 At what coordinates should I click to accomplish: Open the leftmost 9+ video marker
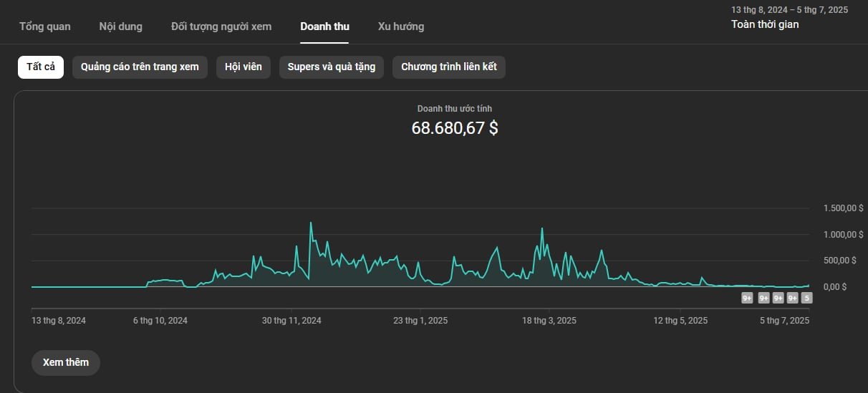pos(747,299)
